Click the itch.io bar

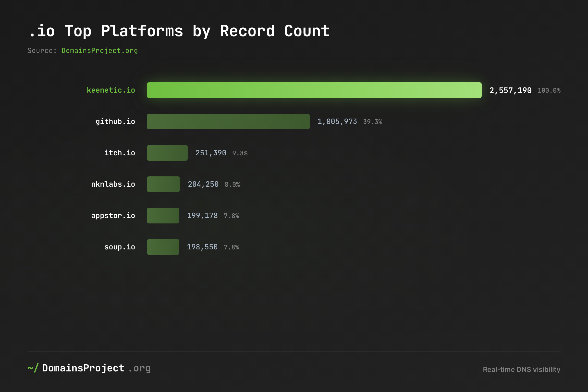(x=167, y=153)
